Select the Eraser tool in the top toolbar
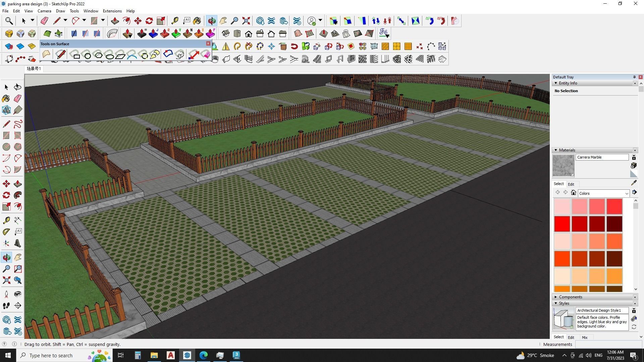 point(44,20)
